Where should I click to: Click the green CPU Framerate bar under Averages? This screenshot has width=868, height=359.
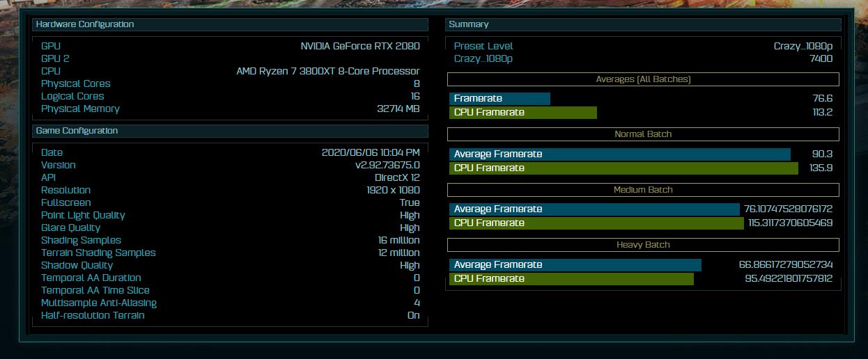pos(522,113)
